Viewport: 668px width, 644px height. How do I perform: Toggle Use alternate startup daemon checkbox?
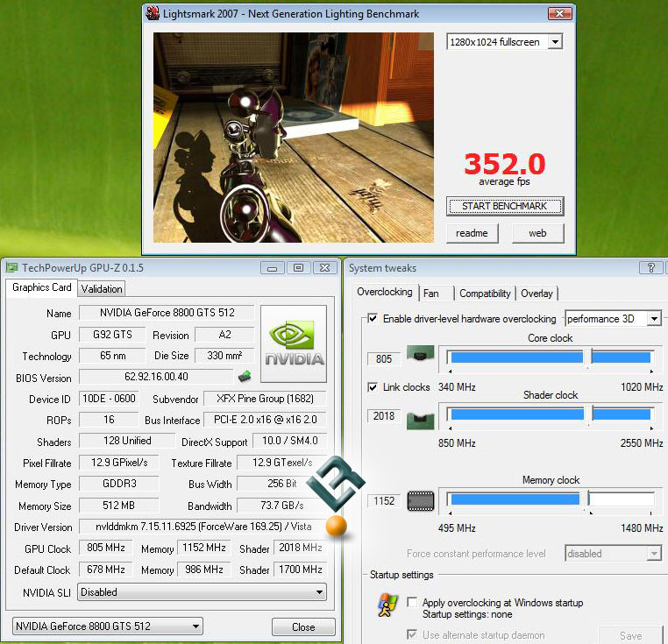(x=412, y=634)
